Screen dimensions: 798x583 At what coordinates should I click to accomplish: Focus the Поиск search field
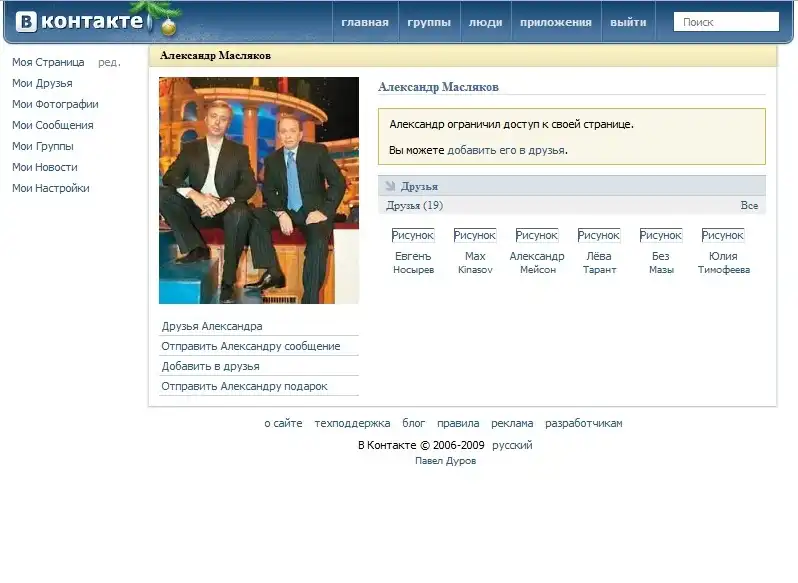[726, 22]
